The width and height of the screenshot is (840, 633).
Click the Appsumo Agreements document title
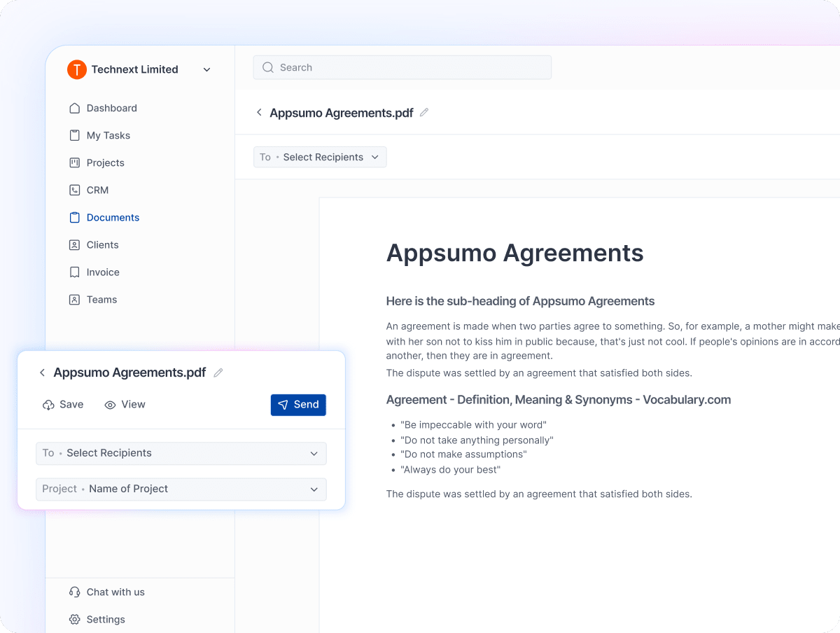pos(515,253)
